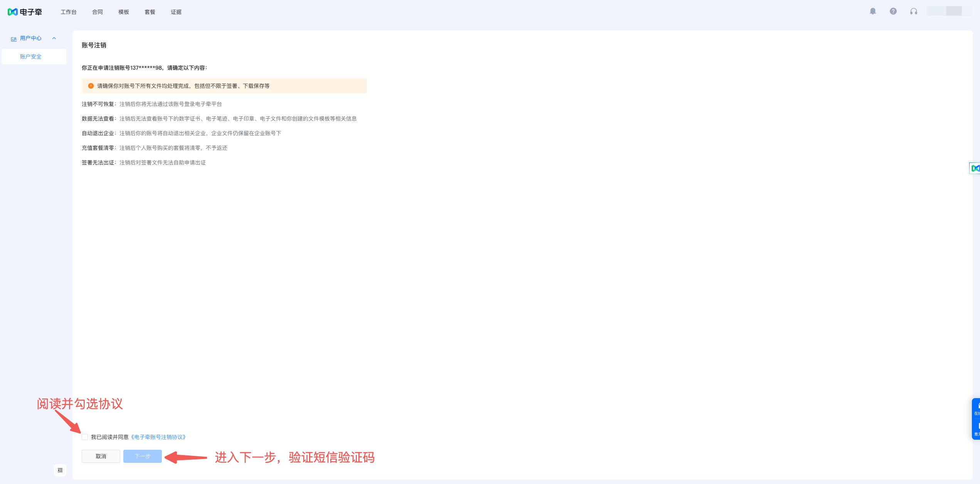980x484 pixels.
Task: Click the 下一步 button
Action: click(x=142, y=456)
